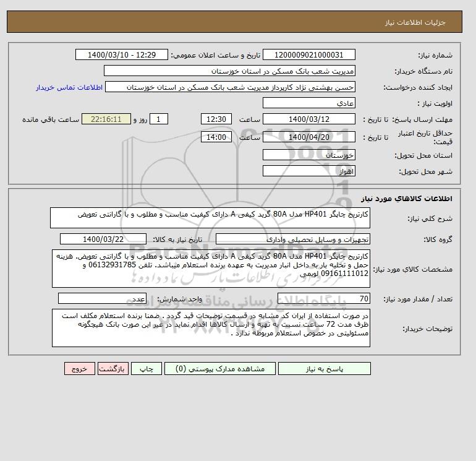Click the چاپ print button

147,369
